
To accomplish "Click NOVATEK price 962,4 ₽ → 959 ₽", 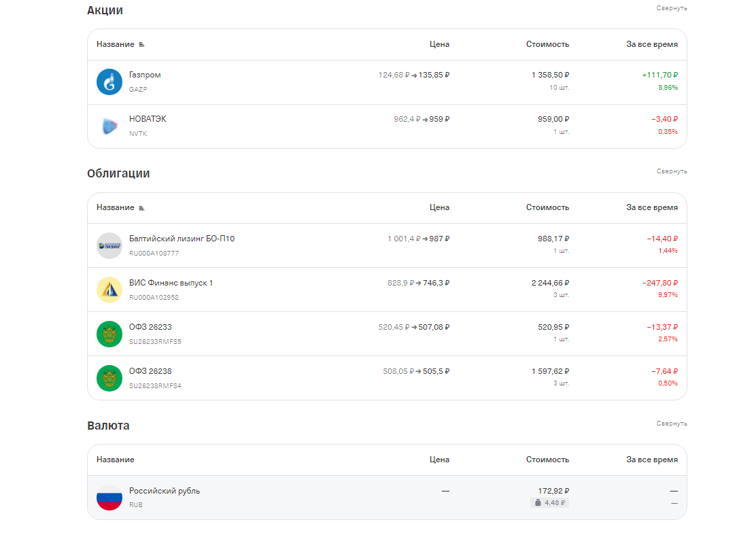I will point(422,119).
